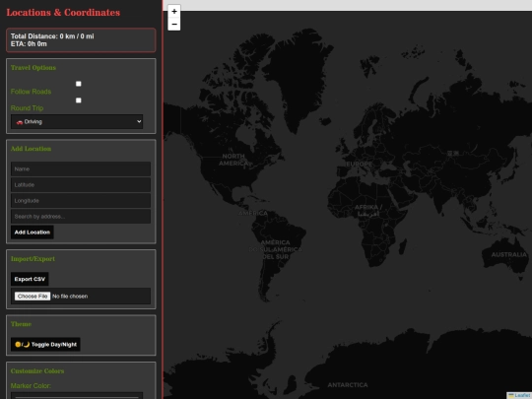Open the Driving travel mode dropdown
Screen dimensions: 532x399
(77, 122)
